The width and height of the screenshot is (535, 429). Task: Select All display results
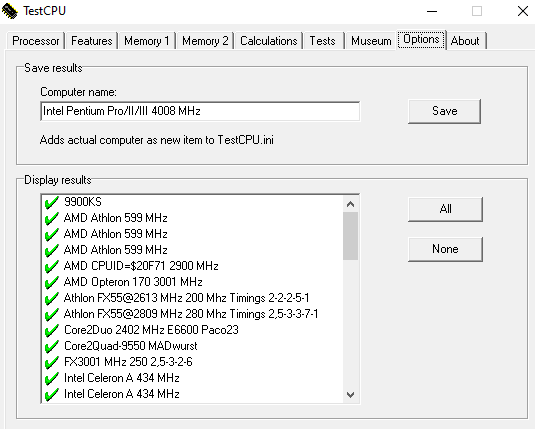tap(445, 209)
